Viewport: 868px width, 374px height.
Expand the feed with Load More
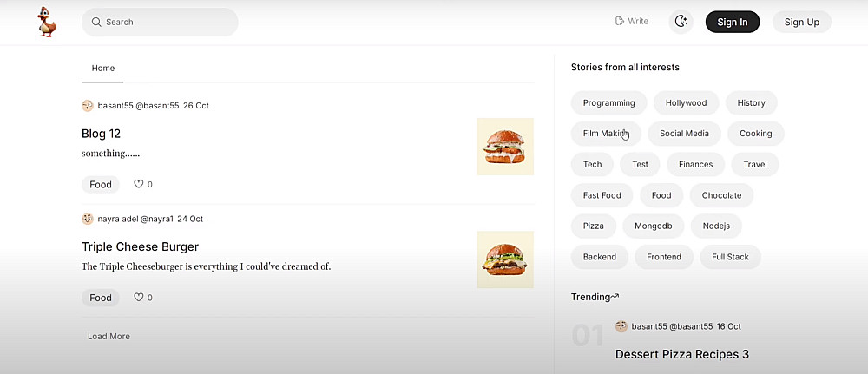click(x=108, y=336)
